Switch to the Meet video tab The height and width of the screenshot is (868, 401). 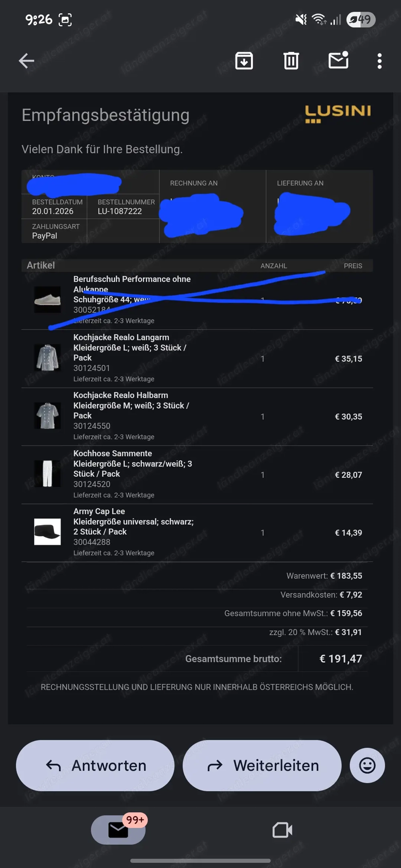tap(282, 830)
